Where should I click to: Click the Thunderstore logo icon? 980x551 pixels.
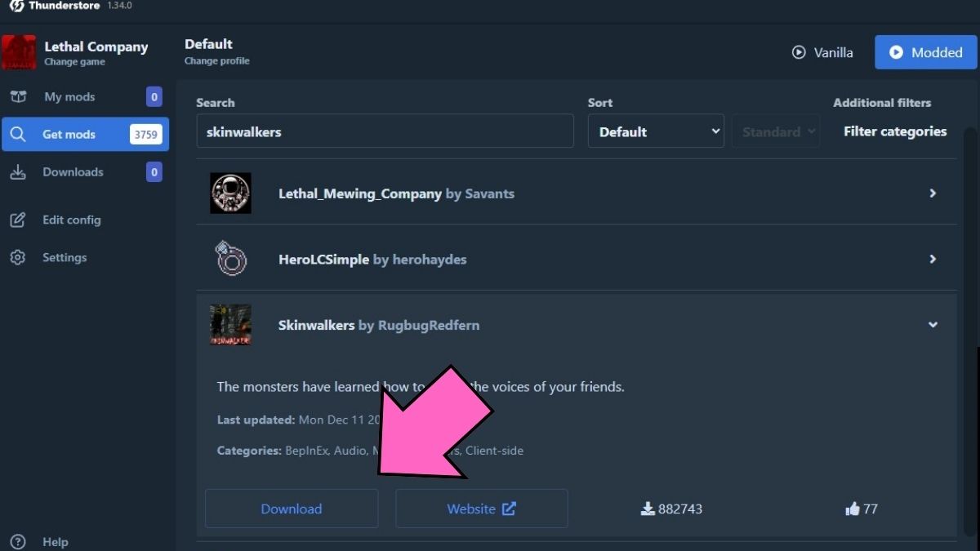pyautogui.click(x=16, y=6)
